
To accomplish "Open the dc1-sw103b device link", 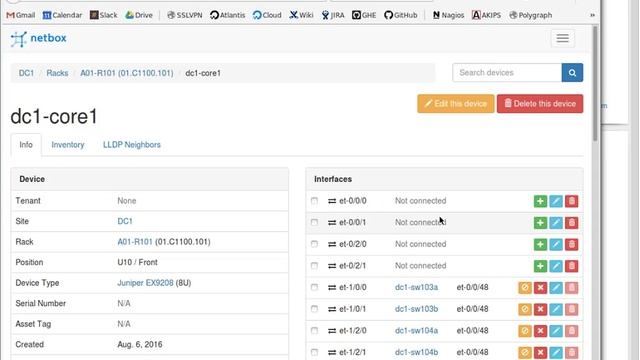I will tap(416, 309).
